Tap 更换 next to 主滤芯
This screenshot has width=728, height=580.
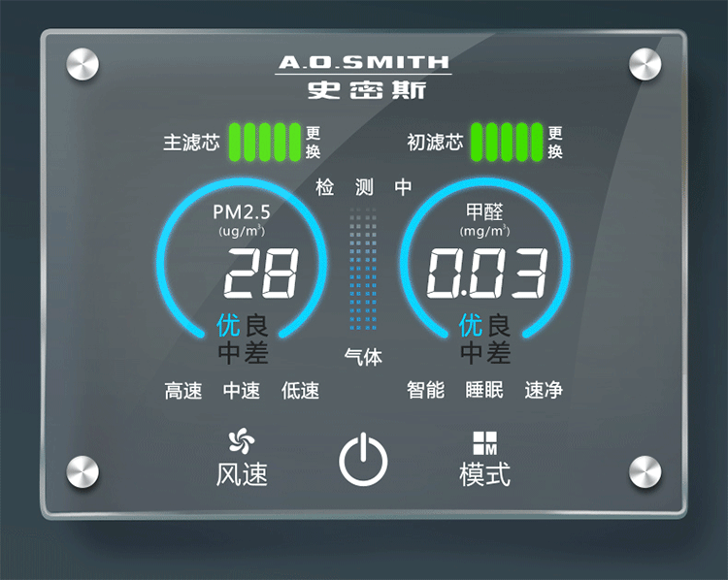pos(313,142)
